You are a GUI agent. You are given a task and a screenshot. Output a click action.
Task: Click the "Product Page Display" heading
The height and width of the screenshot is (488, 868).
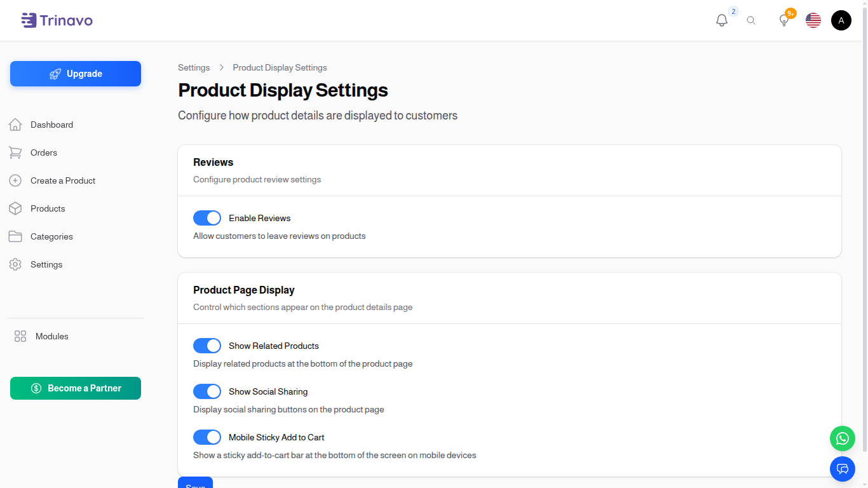[244, 290]
